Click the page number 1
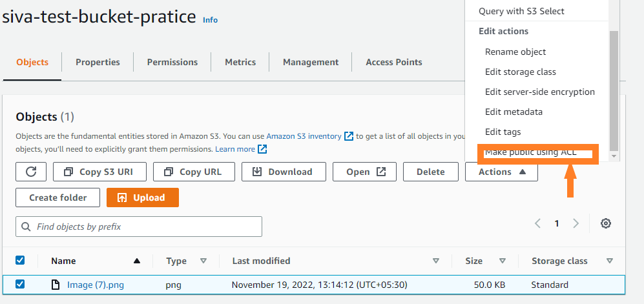Image resolution: width=644 pixels, height=304 pixels. (x=557, y=223)
